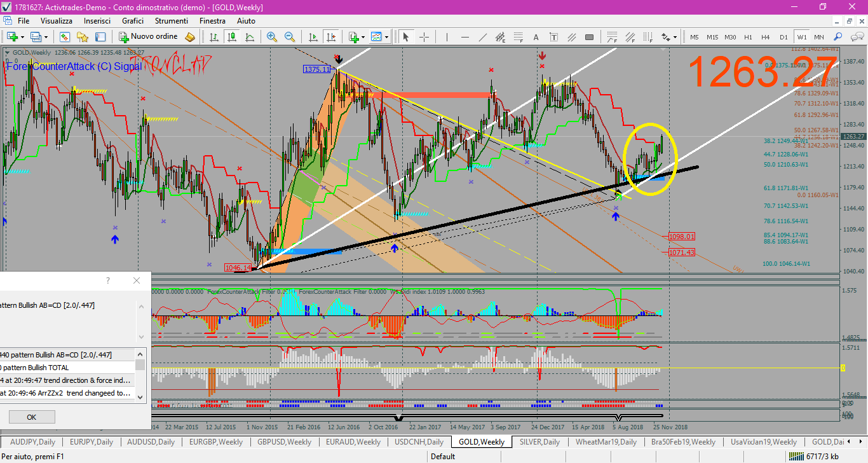Open the search magnifier icon
868x463 pixels.
(839, 37)
